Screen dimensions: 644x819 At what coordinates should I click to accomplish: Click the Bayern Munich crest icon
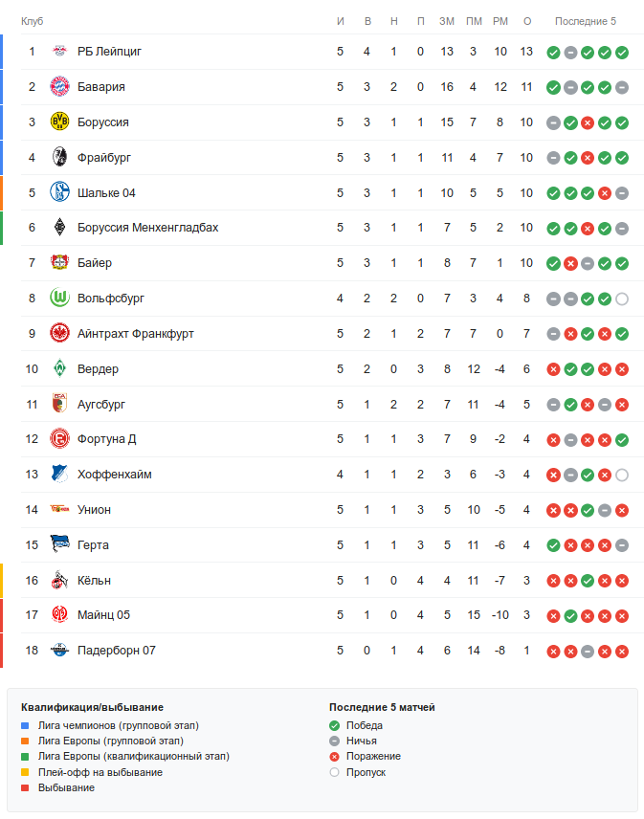tap(59, 87)
